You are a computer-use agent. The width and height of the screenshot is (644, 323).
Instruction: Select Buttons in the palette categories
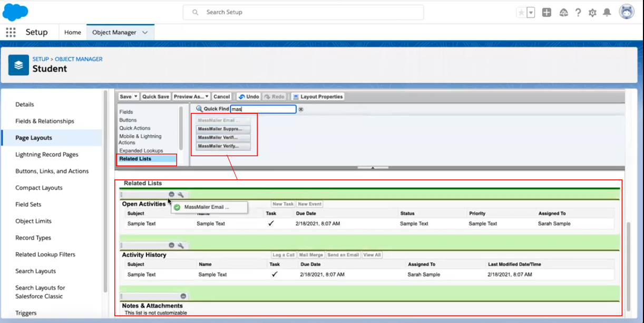(128, 120)
